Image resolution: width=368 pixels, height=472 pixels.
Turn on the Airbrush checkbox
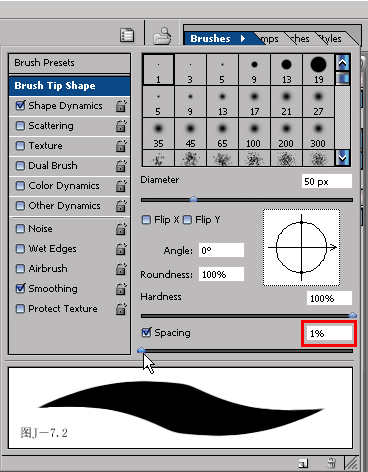(x=20, y=269)
